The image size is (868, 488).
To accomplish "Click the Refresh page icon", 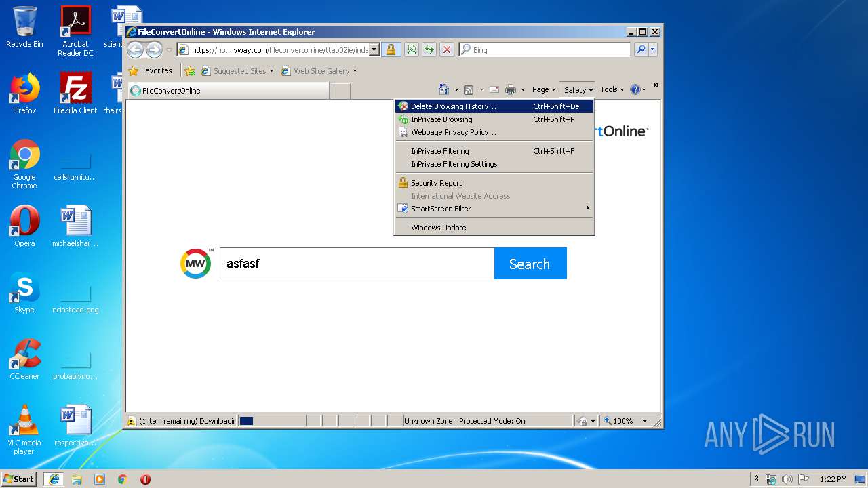I will click(429, 49).
